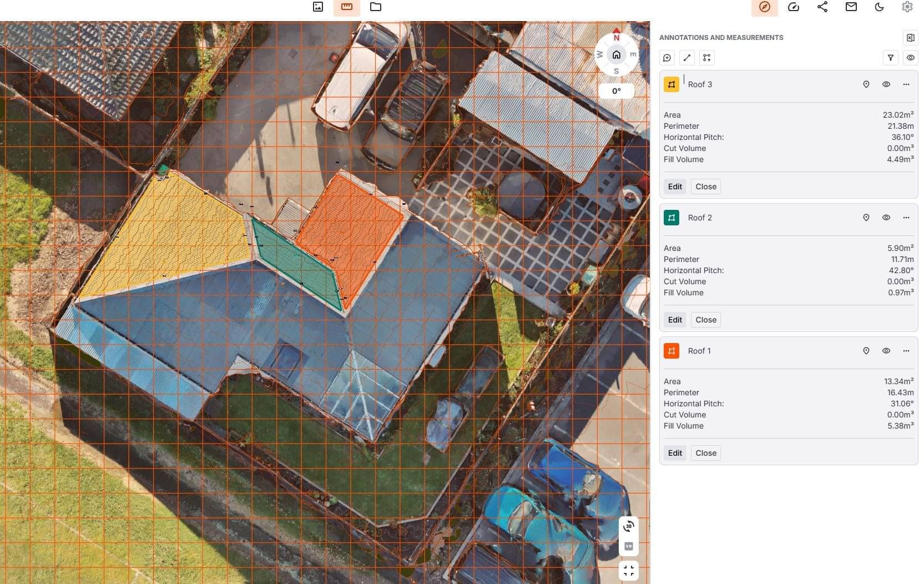Viewport: 924px width, 584px height.
Task: Open the annotations filter
Action: tap(891, 58)
